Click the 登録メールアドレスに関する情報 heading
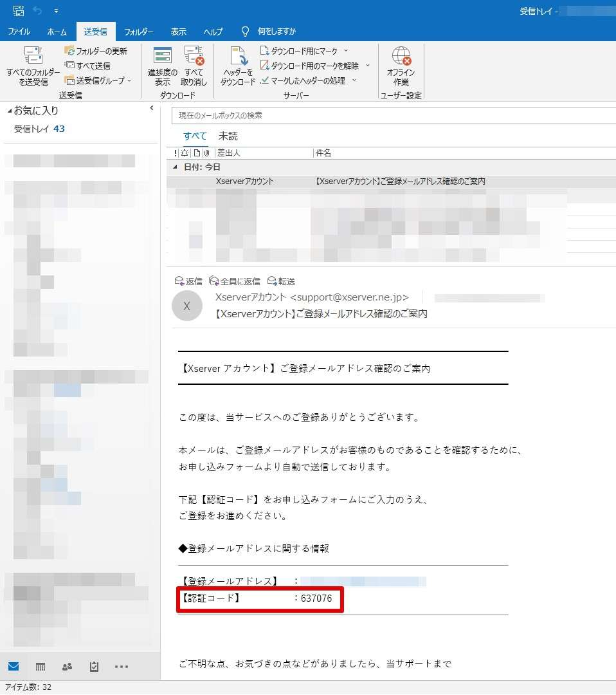This screenshot has width=616, height=695. tap(254, 549)
